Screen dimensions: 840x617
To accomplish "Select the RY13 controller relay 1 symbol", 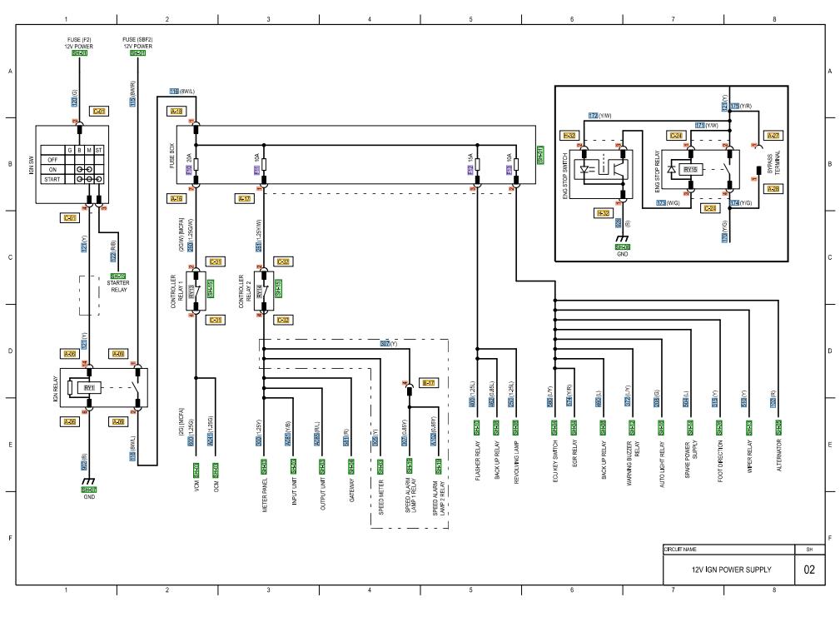I will tap(196, 290).
